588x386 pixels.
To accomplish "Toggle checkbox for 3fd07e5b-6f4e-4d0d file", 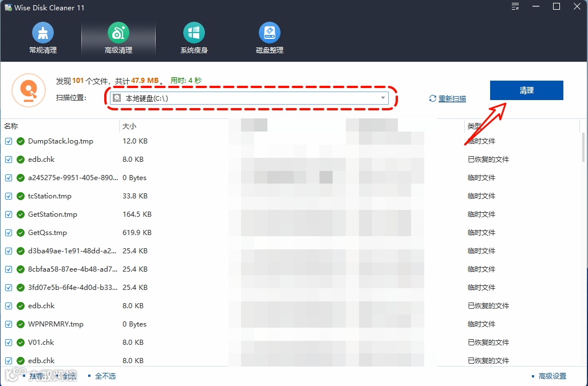I will pyautogui.click(x=9, y=288).
